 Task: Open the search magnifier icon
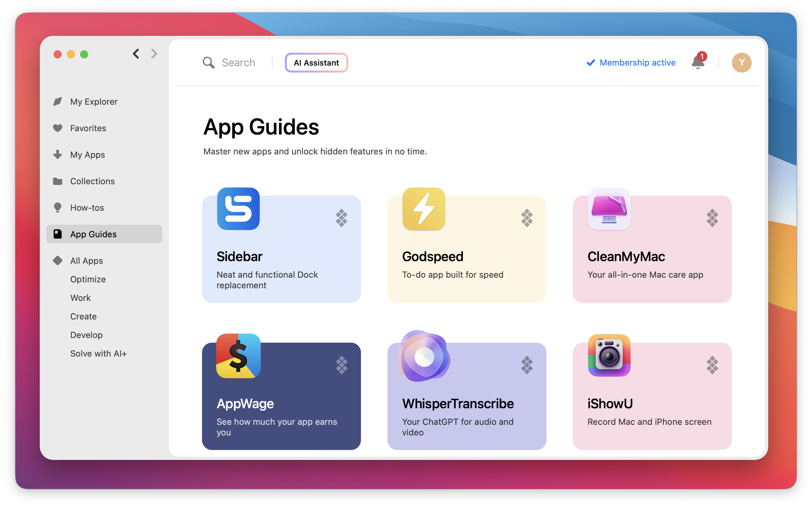(x=208, y=62)
